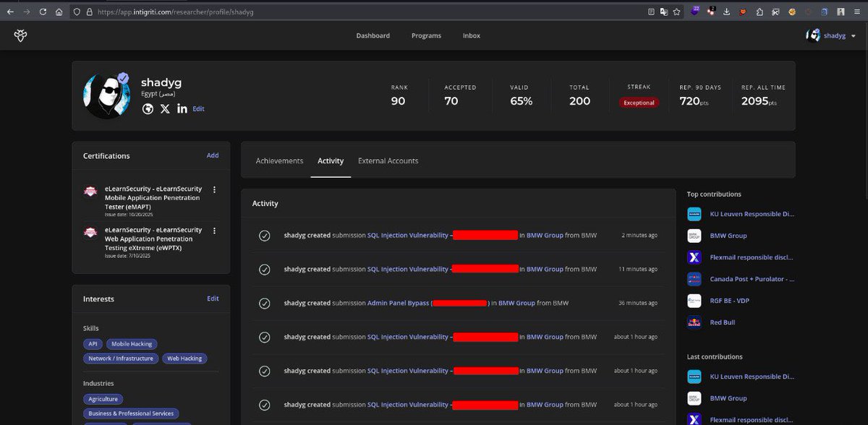Click Edit in Interests panel
The image size is (868, 425).
pyautogui.click(x=213, y=299)
